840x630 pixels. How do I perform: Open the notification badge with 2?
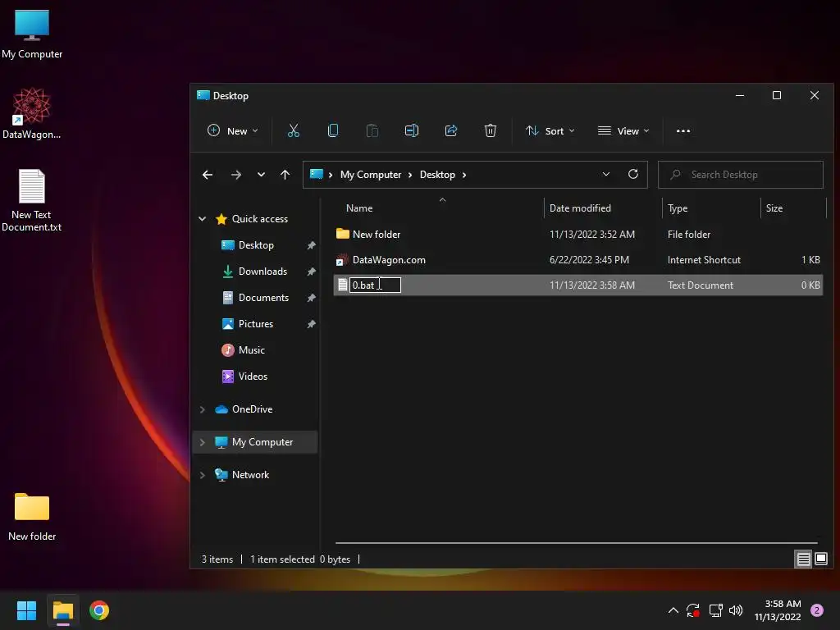[x=816, y=610]
